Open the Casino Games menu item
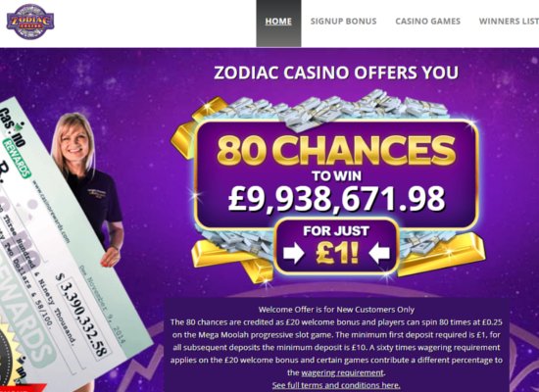This screenshot has width=539, height=392. click(427, 22)
